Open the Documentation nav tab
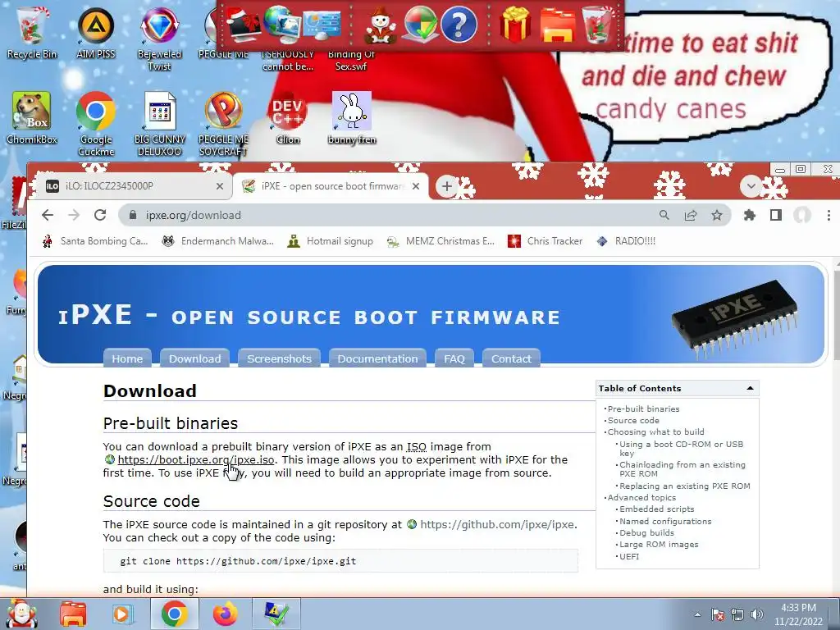Screen dimensions: 840x630 pos(377,358)
